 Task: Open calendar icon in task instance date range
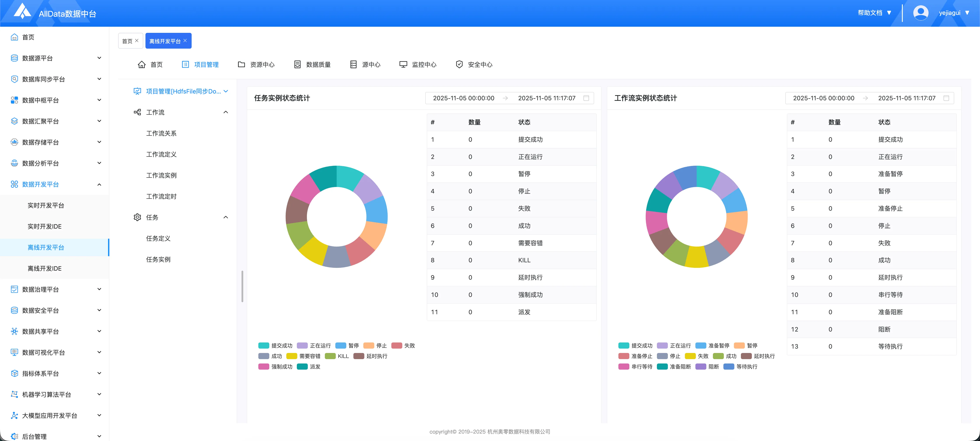(586, 98)
